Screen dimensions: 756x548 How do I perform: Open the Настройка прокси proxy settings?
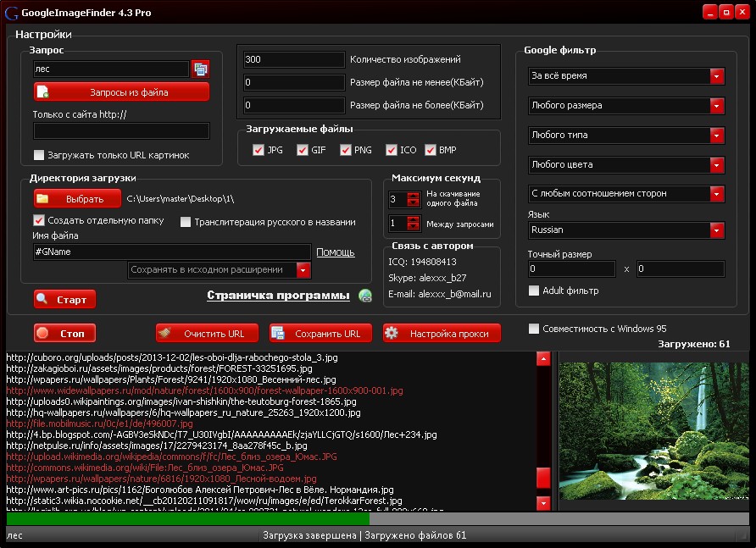[442, 333]
